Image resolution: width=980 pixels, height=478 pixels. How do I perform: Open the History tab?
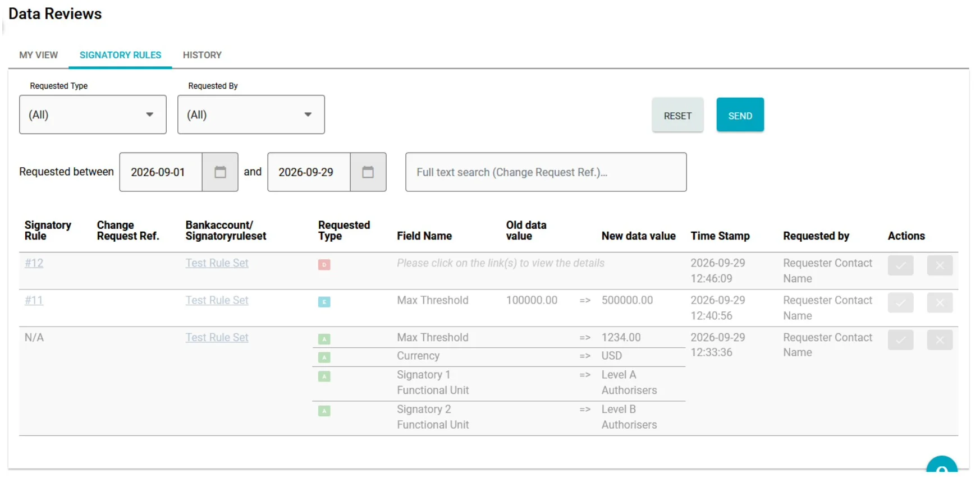[202, 55]
